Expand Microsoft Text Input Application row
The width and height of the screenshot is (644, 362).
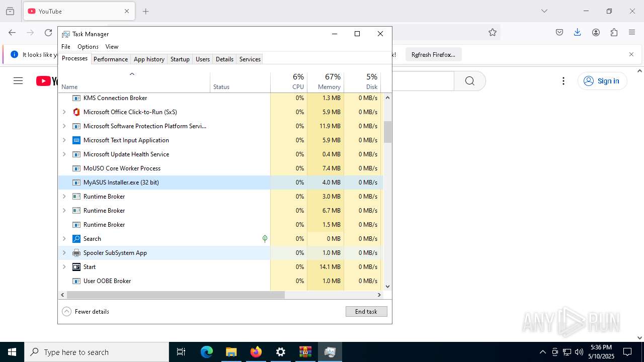[64, 140]
